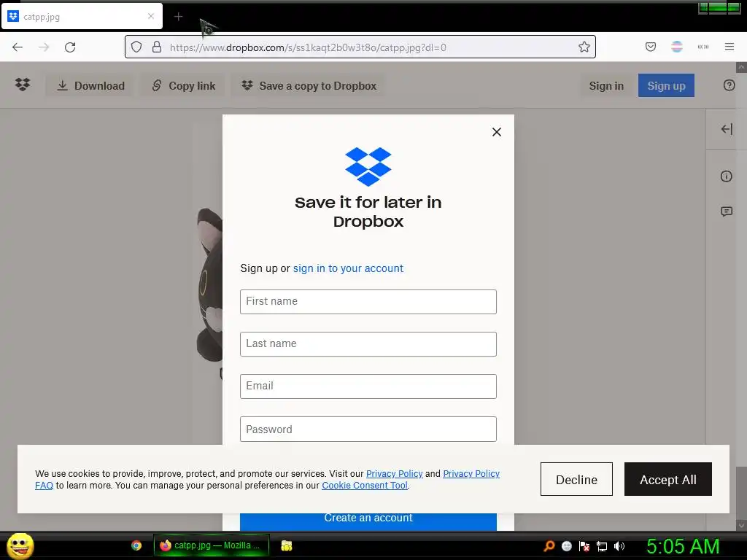
Task: Open the Sign in page
Action: click(x=606, y=86)
